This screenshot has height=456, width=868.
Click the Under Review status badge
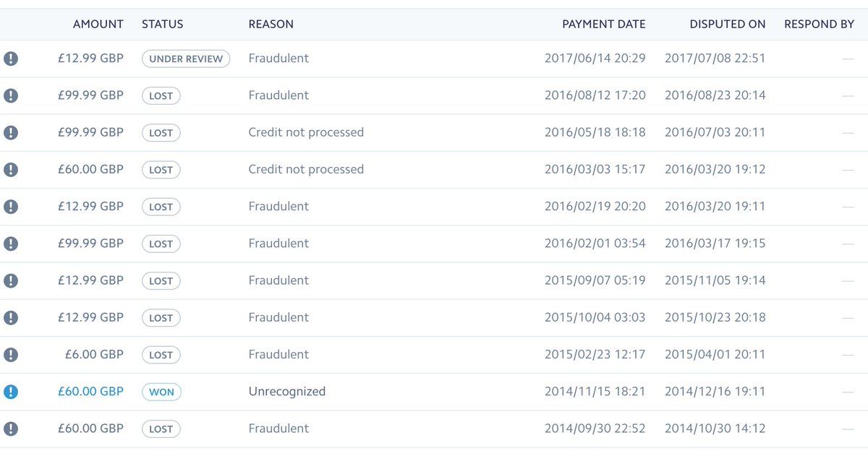pos(186,59)
